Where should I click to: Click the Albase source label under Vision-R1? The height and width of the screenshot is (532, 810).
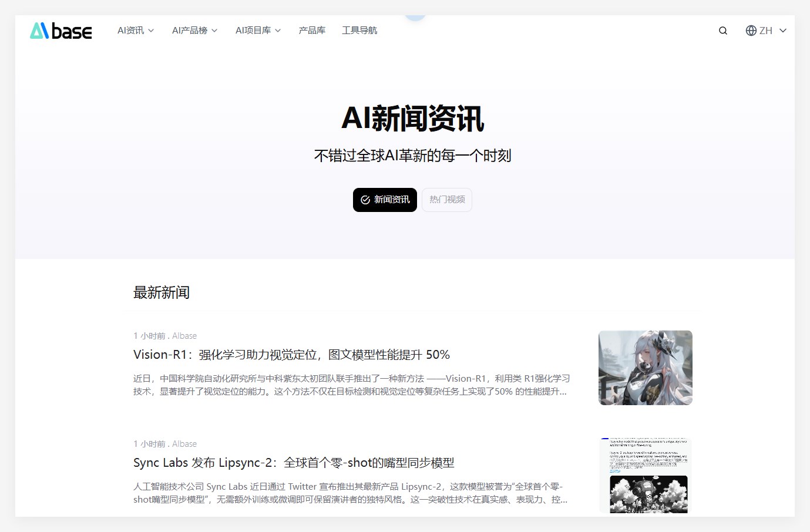click(x=184, y=335)
